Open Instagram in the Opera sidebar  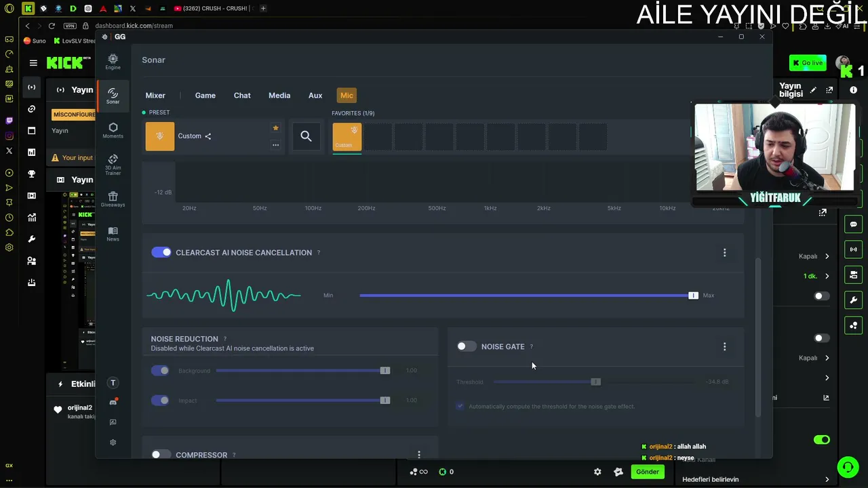click(x=9, y=136)
